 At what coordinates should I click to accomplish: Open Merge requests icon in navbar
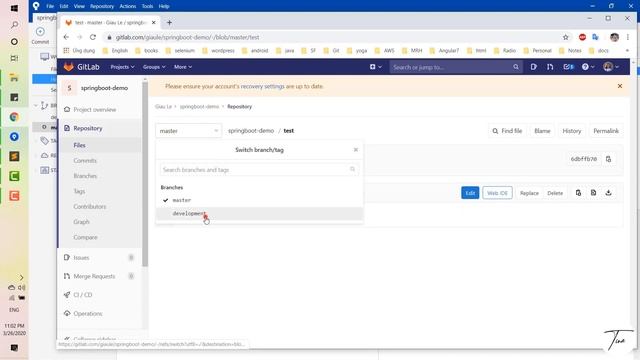(x=550, y=67)
